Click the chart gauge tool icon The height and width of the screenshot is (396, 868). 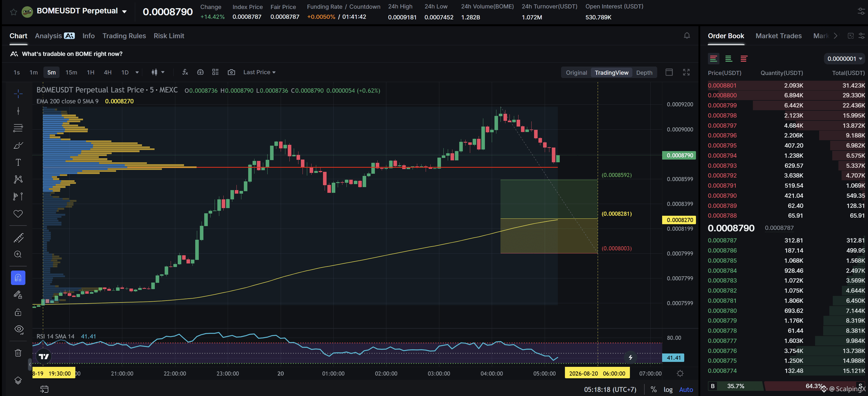click(x=200, y=72)
